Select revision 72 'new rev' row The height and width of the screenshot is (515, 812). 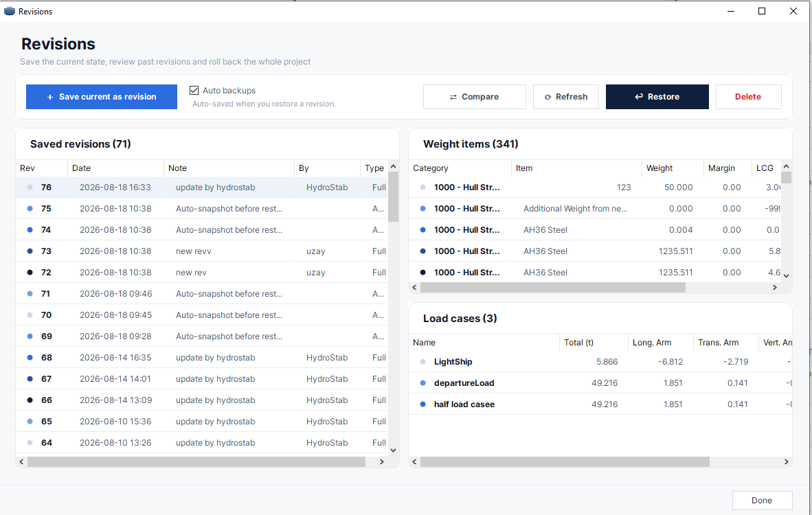point(202,272)
